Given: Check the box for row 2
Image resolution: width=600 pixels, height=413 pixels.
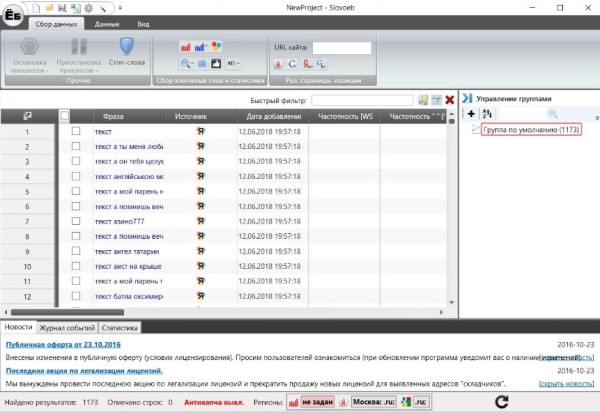Looking at the screenshot, I should pyautogui.click(x=76, y=146).
